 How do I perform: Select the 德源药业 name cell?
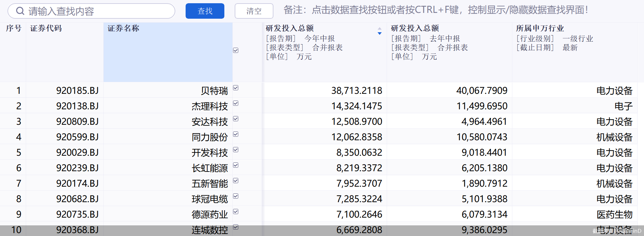[168, 214]
